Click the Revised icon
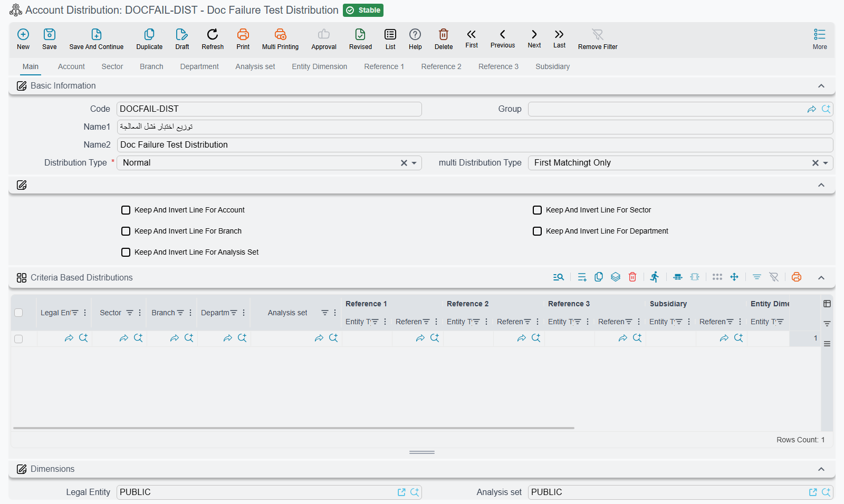This screenshot has width=844, height=504. (x=360, y=34)
